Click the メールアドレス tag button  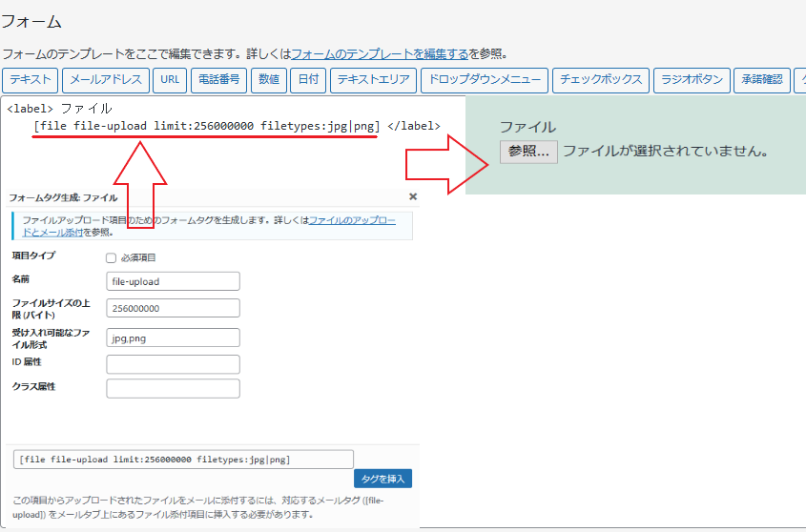[107, 80]
